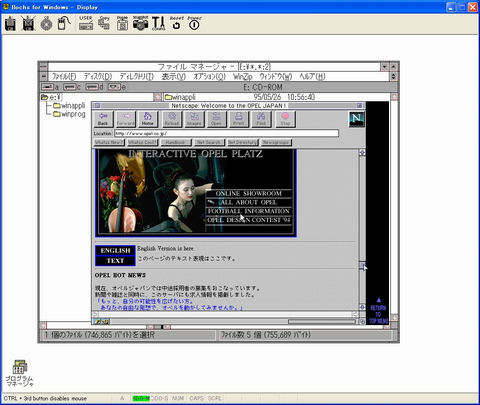The image size is (480, 405).
Task: Click the Netscape page scroll-down arrow
Action: (362, 307)
